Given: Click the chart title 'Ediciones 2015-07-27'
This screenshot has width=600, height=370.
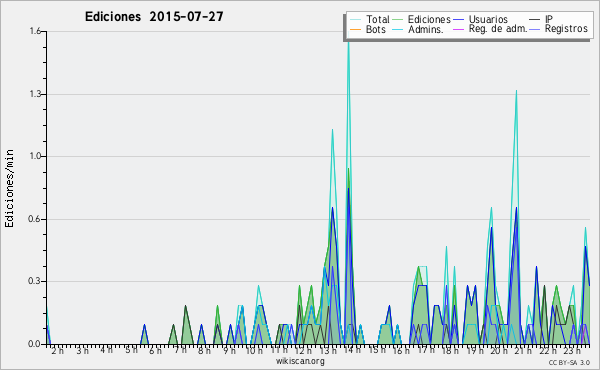Looking at the screenshot, I should pyautogui.click(x=154, y=17).
